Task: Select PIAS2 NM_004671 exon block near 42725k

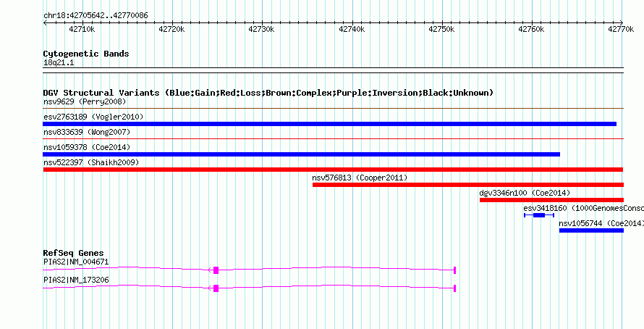Action: click(x=216, y=270)
